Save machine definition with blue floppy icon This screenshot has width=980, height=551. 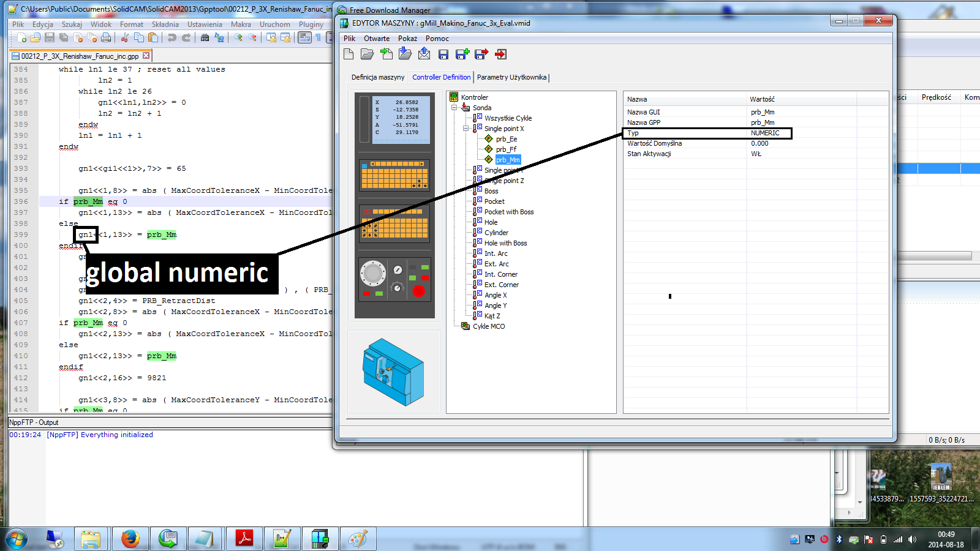pos(443,54)
